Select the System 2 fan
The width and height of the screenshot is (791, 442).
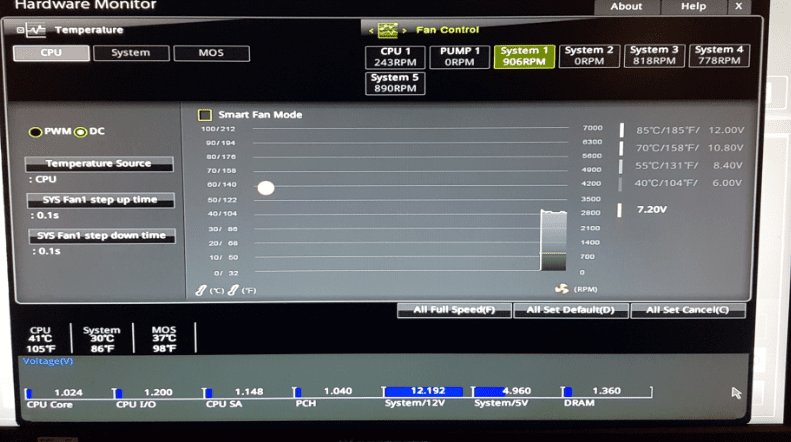click(589, 56)
